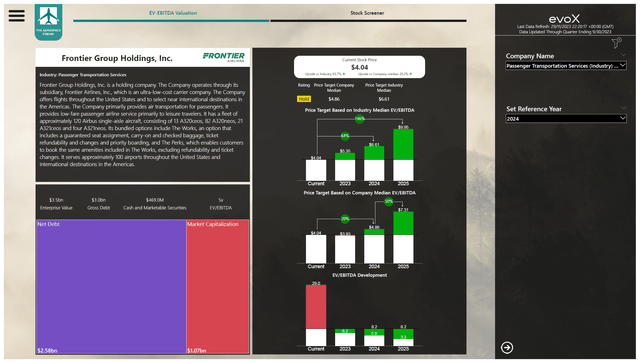Click the Upside vs Company median indicator text
The image size is (640, 363).
point(385,74)
